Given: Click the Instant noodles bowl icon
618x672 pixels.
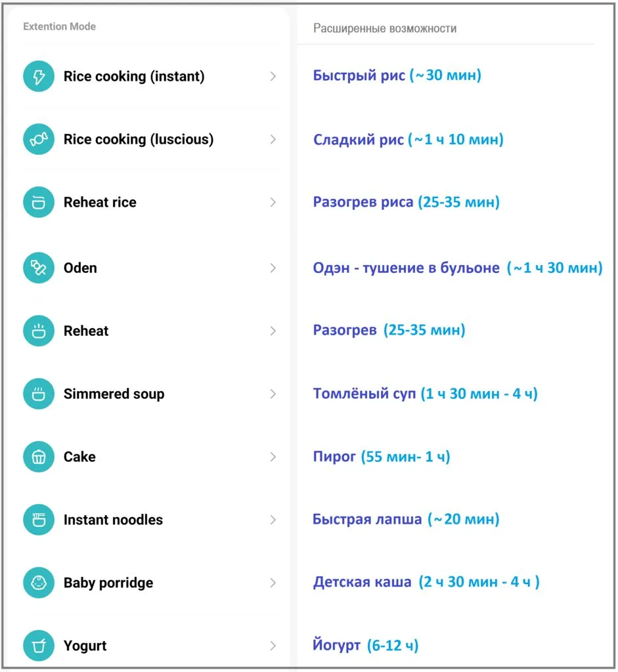Looking at the screenshot, I should click(39, 520).
